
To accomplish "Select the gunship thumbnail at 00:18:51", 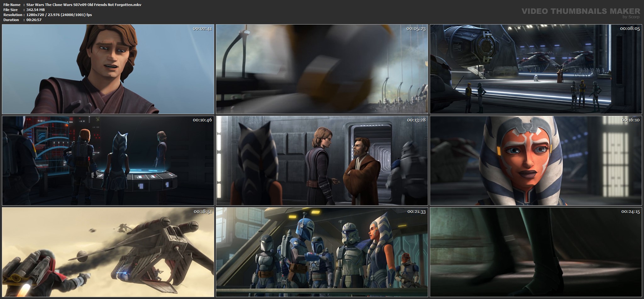I will tap(108, 252).
